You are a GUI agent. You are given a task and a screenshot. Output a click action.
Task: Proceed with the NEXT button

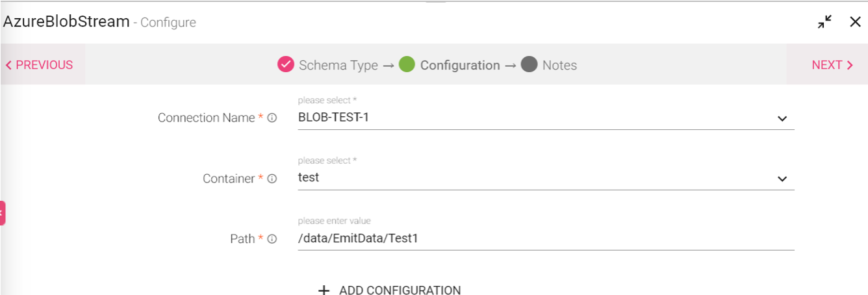coord(832,65)
